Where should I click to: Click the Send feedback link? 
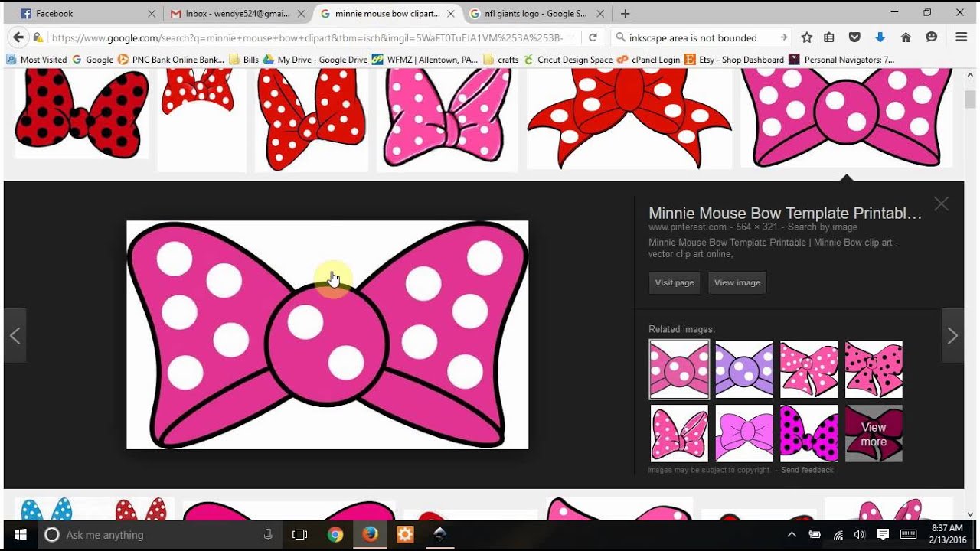(x=807, y=470)
